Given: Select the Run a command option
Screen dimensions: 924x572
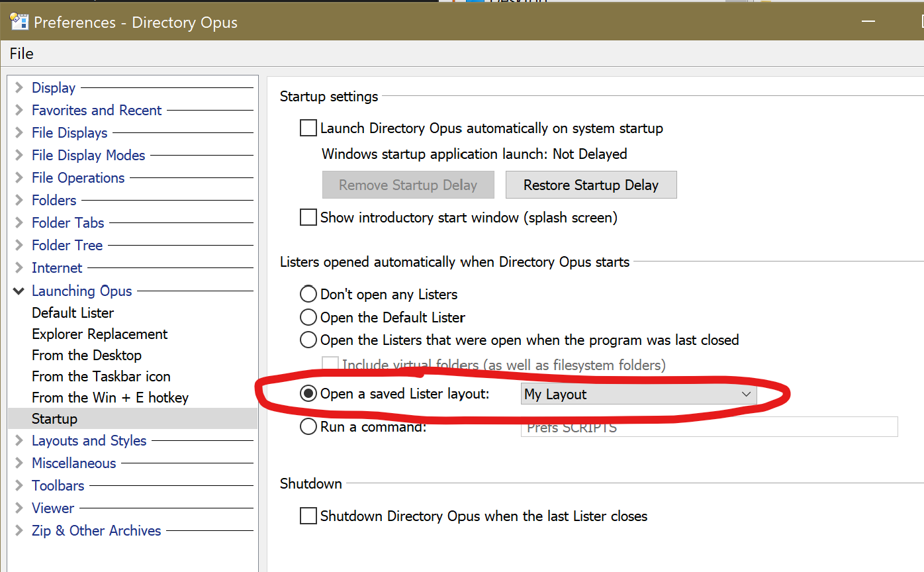Looking at the screenshot, I should pyautogui.click(x=308, y=427).
